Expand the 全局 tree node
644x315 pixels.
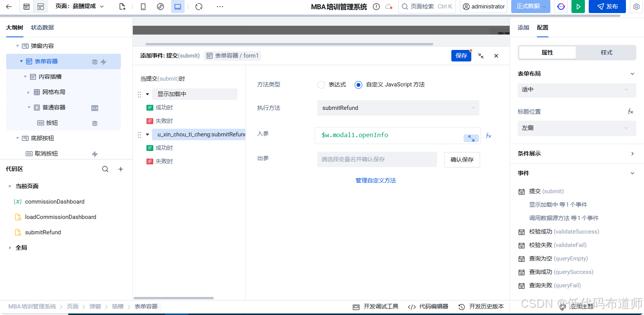10,248
